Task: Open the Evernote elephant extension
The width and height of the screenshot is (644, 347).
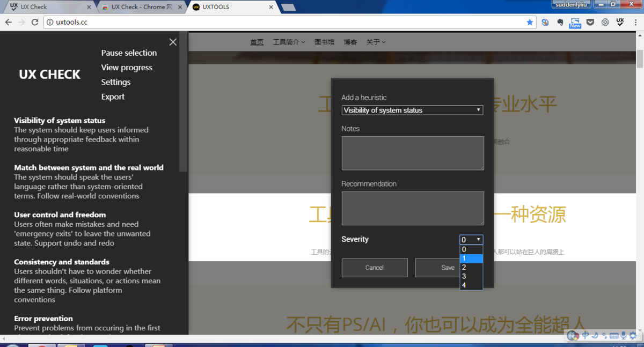Action: (x=560, y=22)
